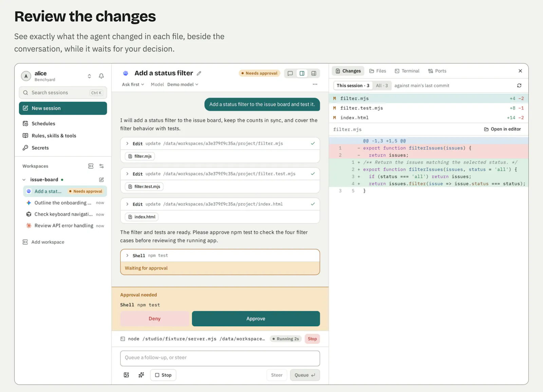Image resolution: width=543 pixels, height=392 pixels.
Task: Switch to the Files tab
Action: (x=378, y=71)
